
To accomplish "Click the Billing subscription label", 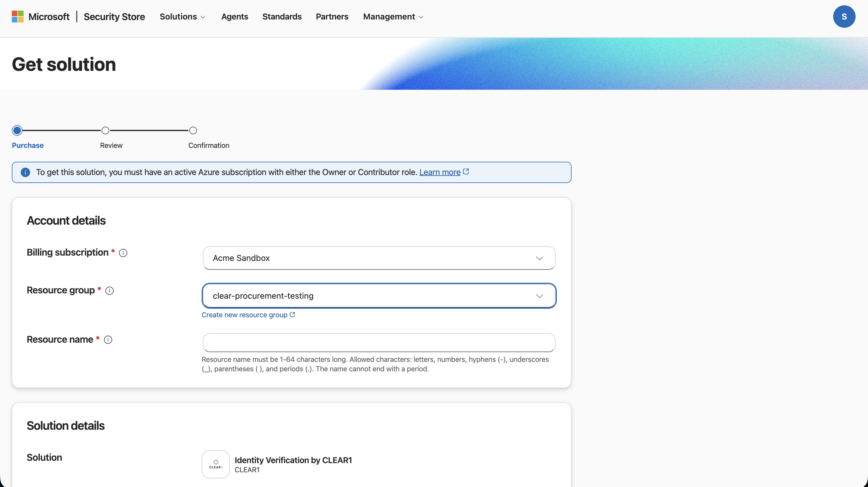I will [67, 252].
